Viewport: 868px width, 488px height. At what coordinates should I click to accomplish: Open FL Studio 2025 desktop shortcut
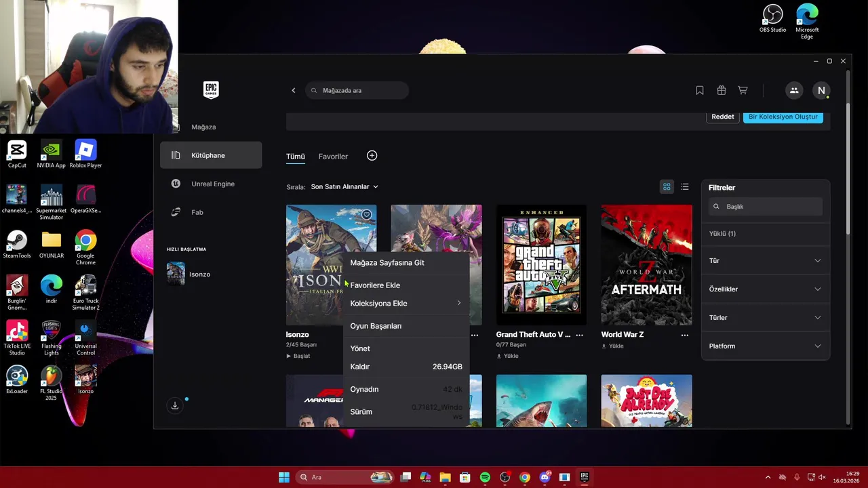point(52,383)
